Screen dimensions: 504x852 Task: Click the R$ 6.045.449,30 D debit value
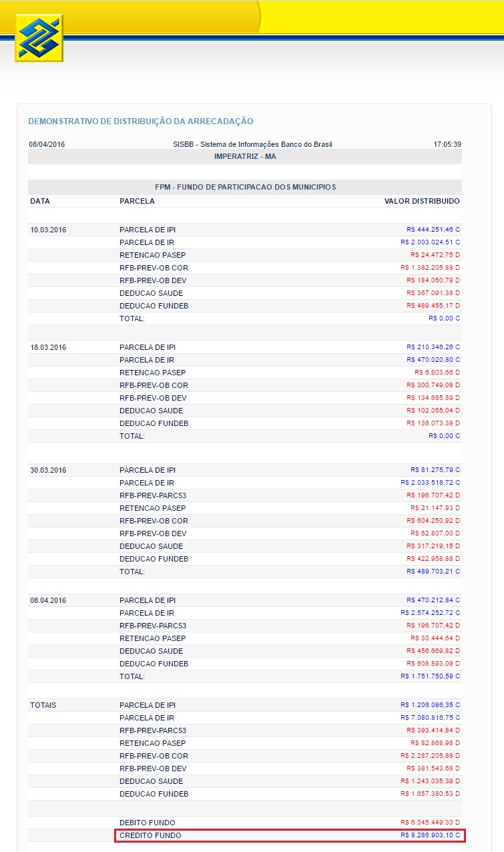tap(430, 823)
